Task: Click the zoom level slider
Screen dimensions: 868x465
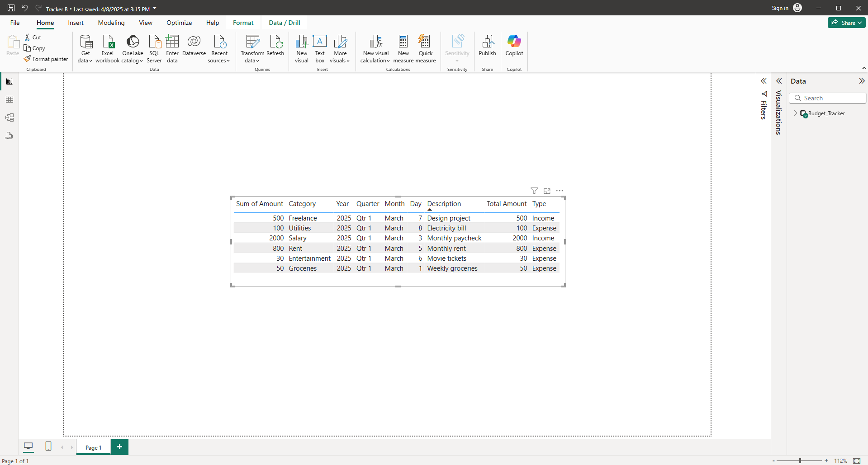Action: point(800,460)
